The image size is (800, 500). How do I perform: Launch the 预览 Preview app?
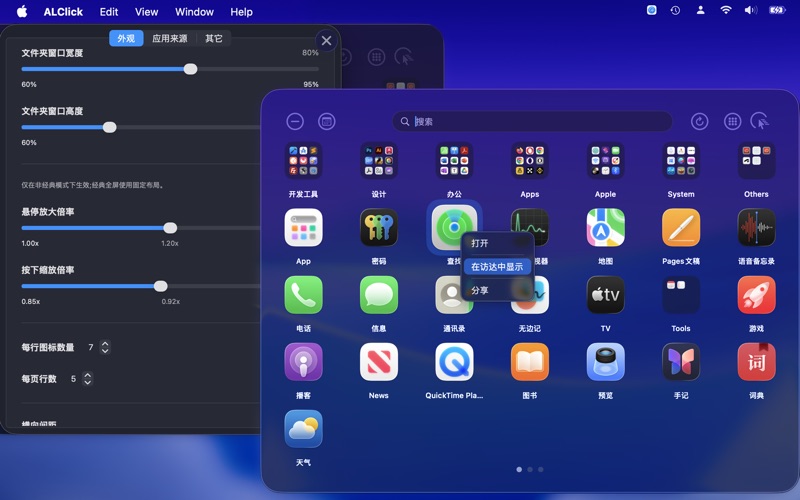(x=605, y=362)
